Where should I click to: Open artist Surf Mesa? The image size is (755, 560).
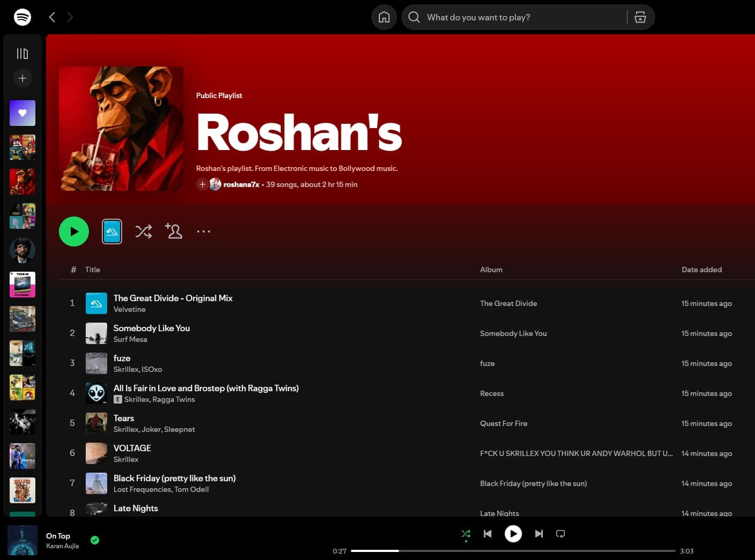pos(130,339)
